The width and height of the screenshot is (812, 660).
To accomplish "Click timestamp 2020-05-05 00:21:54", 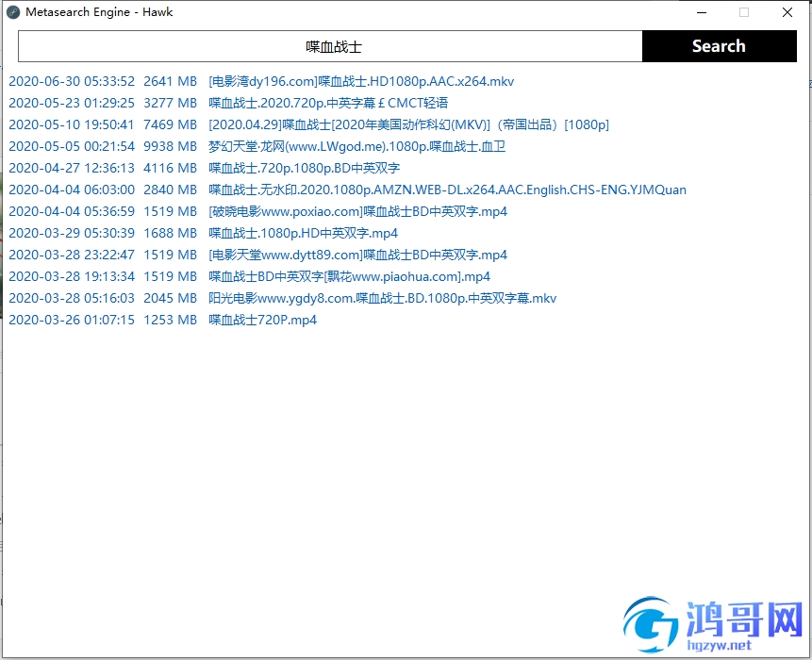I will coord(72,146).
